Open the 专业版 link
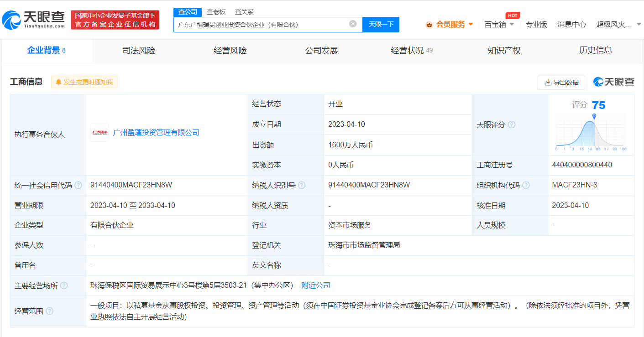Screen dimensions: 644x337 (x=536, y=24)
